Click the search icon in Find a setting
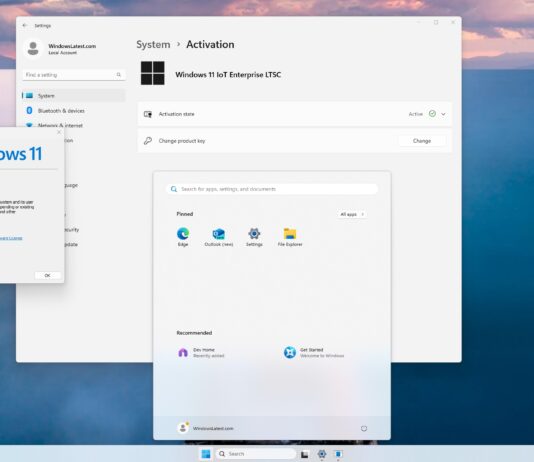Image resolution: width=534 pixels, height=462 pixels. (x=119, y=75)
